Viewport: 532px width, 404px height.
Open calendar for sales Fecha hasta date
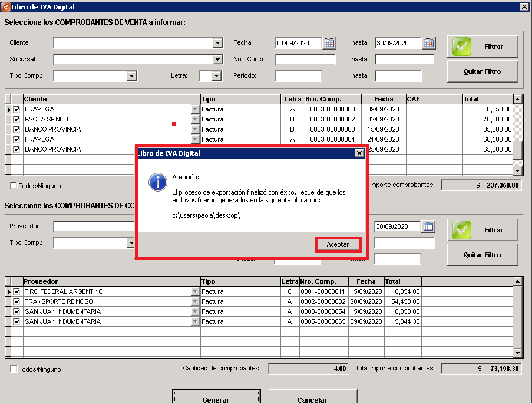429,43
